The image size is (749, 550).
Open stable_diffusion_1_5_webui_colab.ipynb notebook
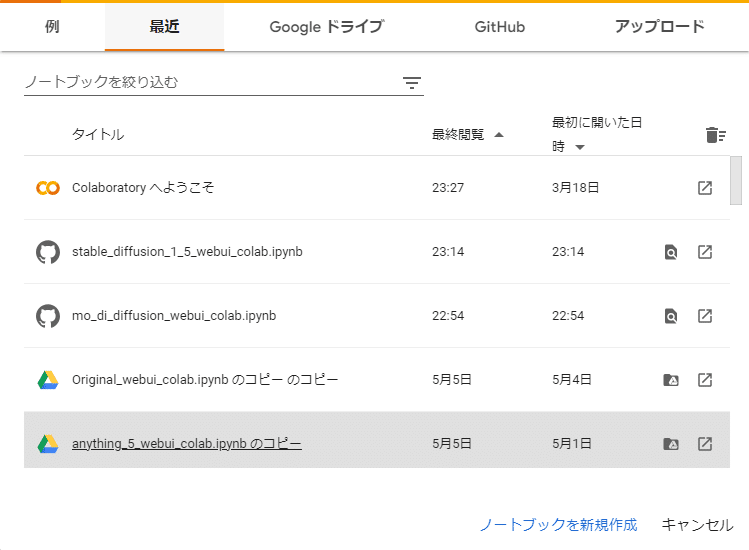187,252
